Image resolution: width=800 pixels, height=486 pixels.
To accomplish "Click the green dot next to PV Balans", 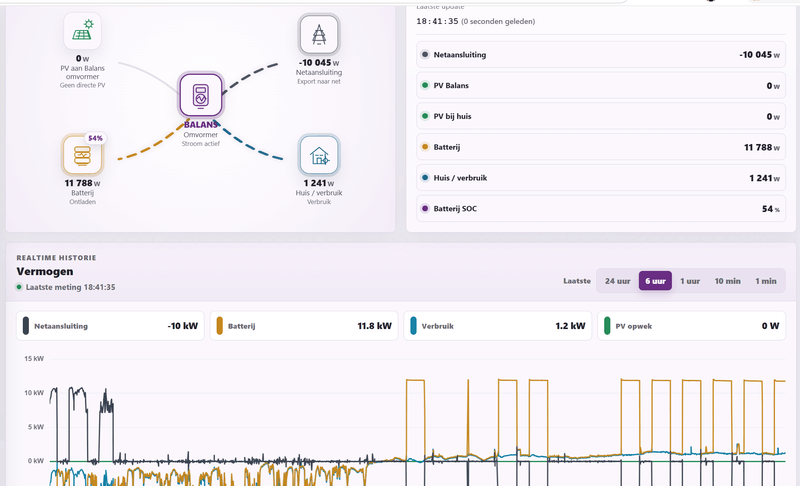I will [425, 85].
